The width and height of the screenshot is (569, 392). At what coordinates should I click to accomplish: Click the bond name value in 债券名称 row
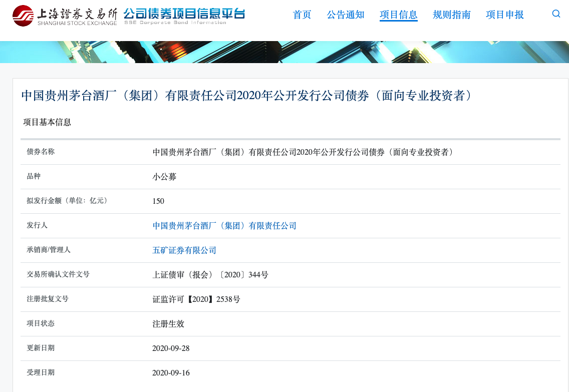coord(304,152)
